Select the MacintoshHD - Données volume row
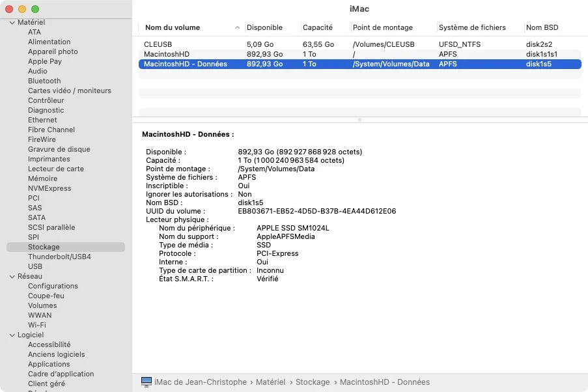The height and width of the screenshot is (392, 588). (360, 64)
